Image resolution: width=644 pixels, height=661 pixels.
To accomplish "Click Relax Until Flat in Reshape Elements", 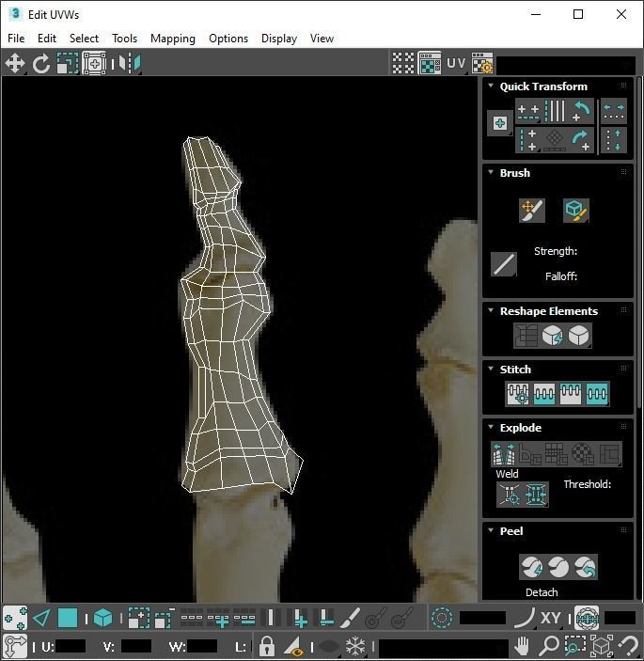I will tap(552, 336).
